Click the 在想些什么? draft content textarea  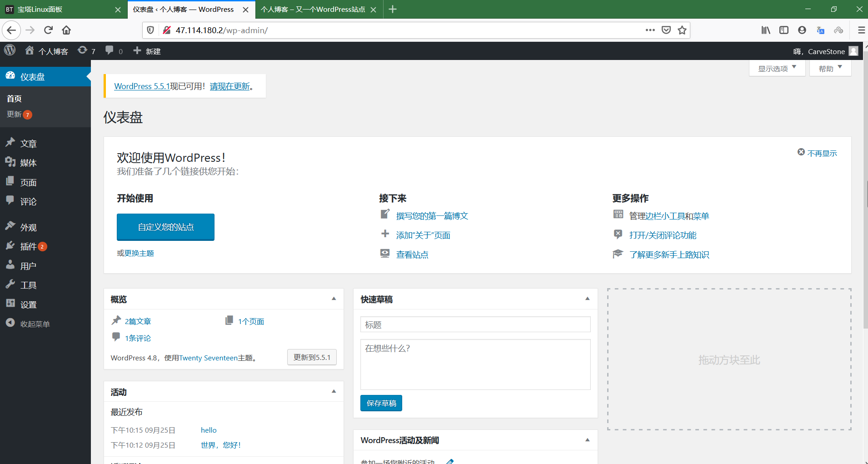click(x=475, y=364)
